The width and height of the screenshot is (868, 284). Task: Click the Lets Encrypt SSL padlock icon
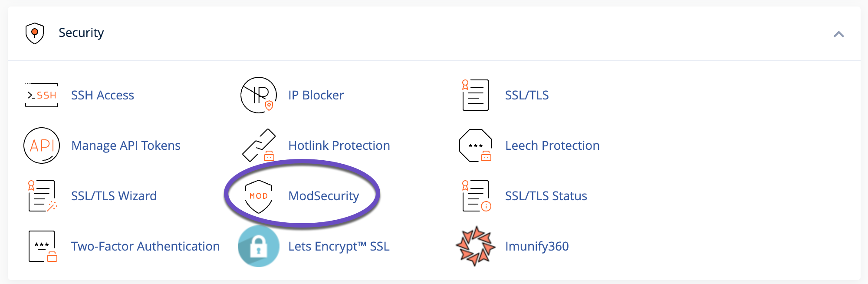(258, 245)
